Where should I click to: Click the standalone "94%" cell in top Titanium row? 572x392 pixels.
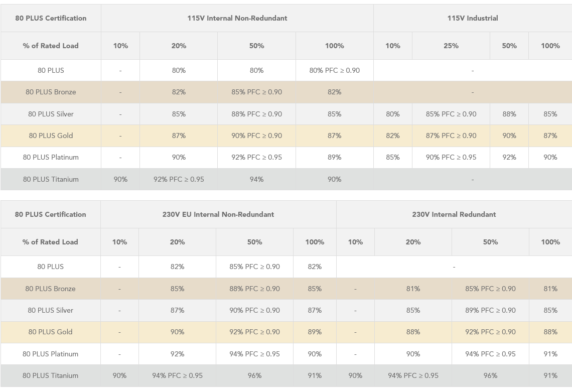coord(256,179)
